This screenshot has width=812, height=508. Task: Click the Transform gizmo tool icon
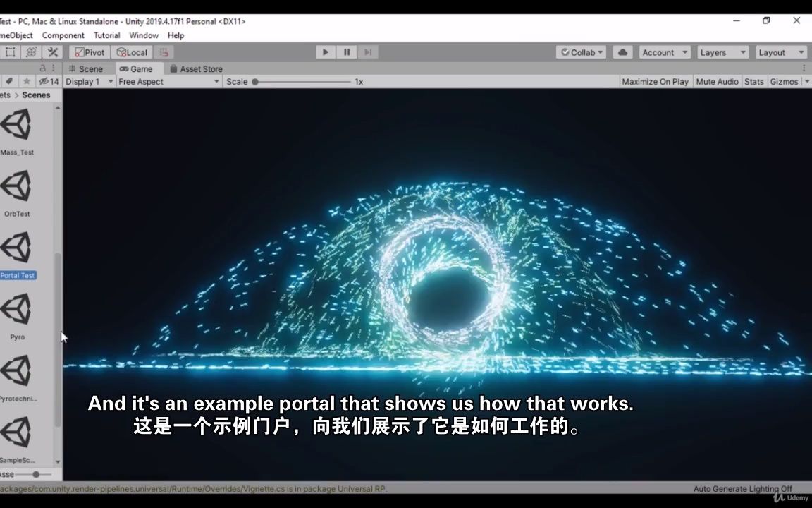(x=30, y=52)
